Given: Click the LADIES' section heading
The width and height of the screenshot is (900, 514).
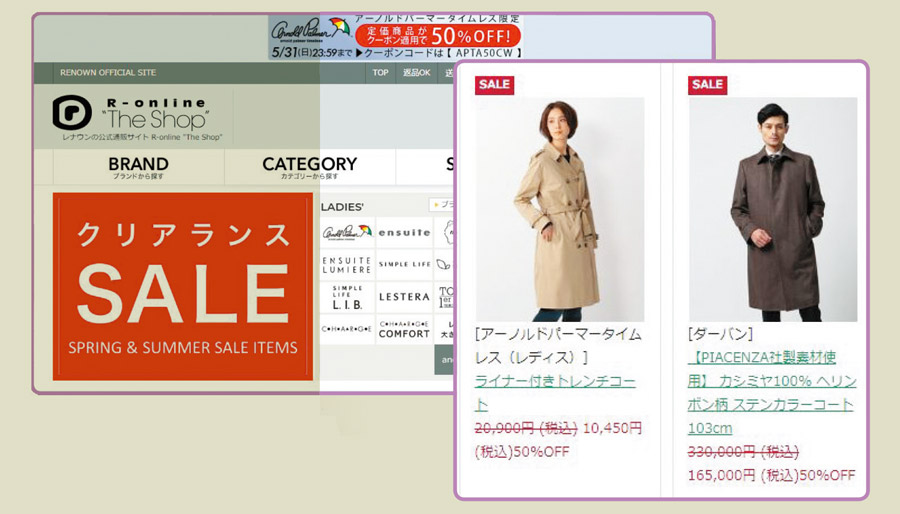Looking at the screenshot, I should (x=342, y=207).
